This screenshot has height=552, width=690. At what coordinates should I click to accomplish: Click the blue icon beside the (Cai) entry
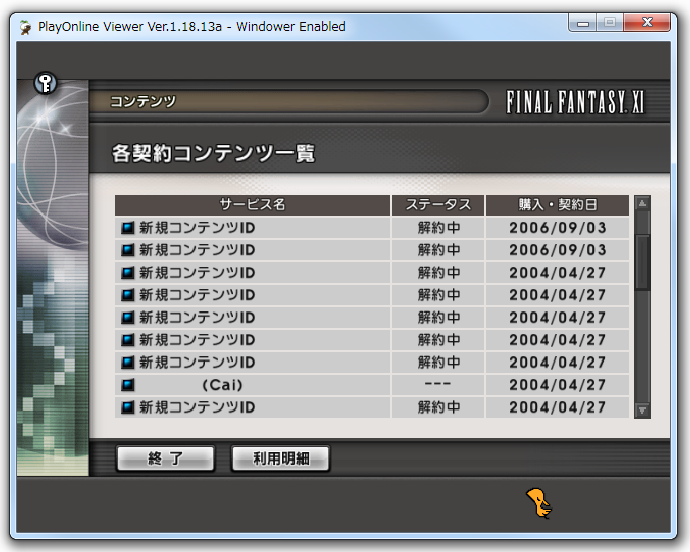[x=127, y=385]
